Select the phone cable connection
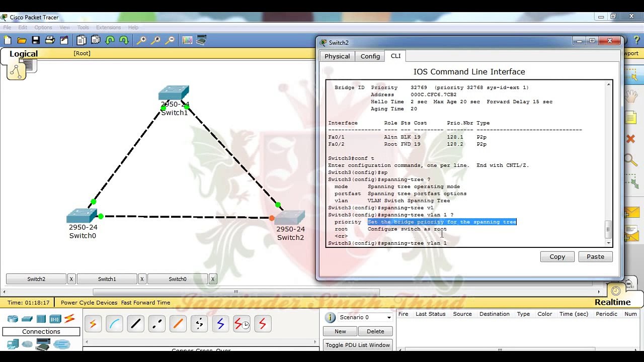 coord(199,324)
